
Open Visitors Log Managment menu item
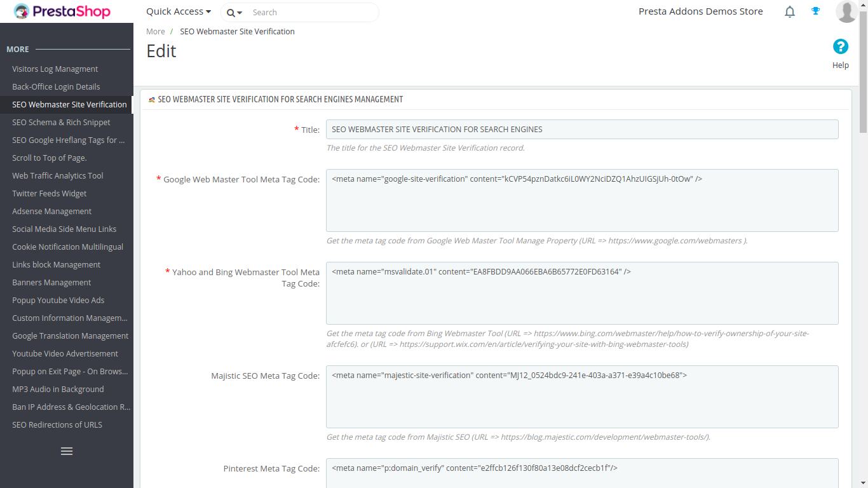pos(67,69)
